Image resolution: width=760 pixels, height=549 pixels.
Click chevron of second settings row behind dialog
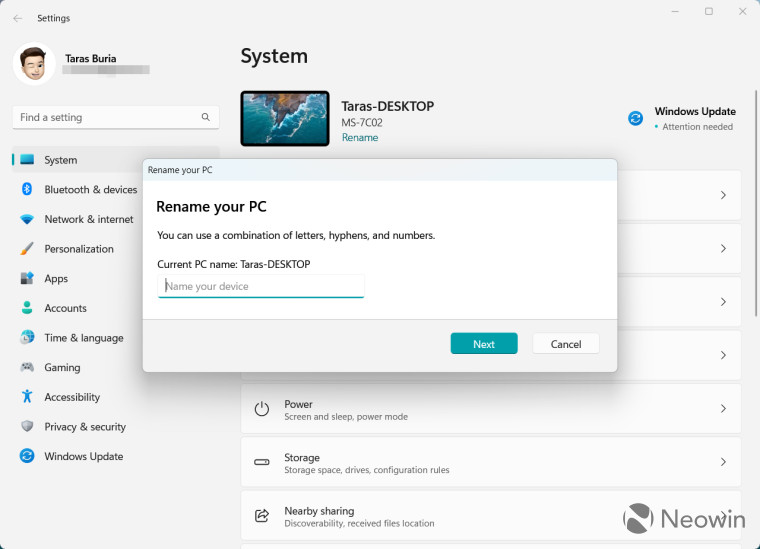coord(723,248)
